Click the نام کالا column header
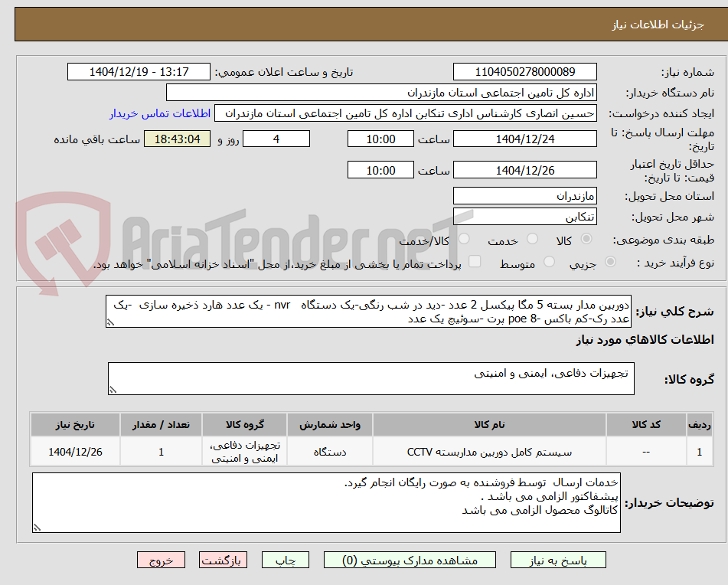 click(489, 425)
